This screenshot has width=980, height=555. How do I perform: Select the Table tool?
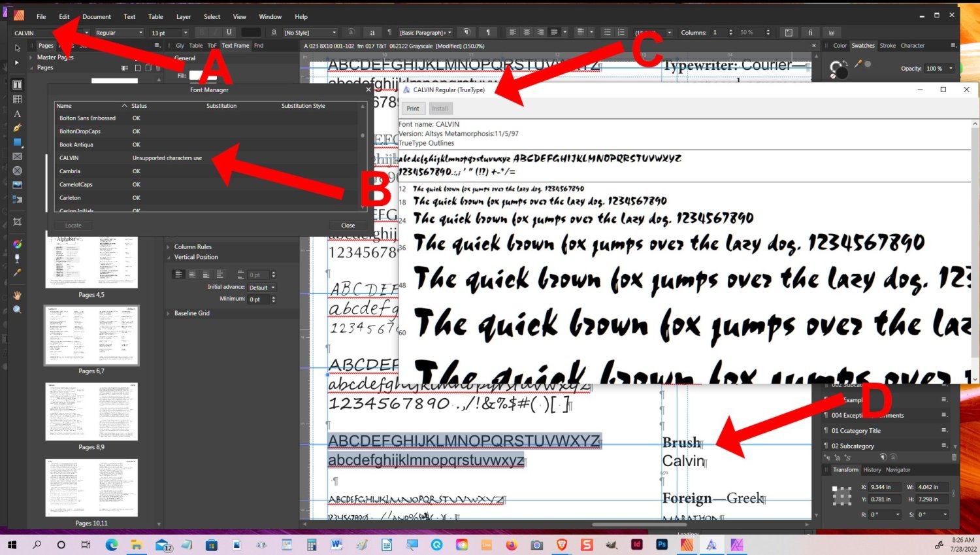pyautogui.click(x=16, y=98)
